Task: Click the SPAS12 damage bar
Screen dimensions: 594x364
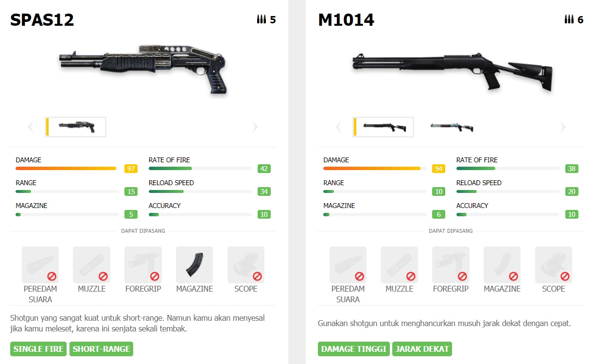Action: pos(67,169)
